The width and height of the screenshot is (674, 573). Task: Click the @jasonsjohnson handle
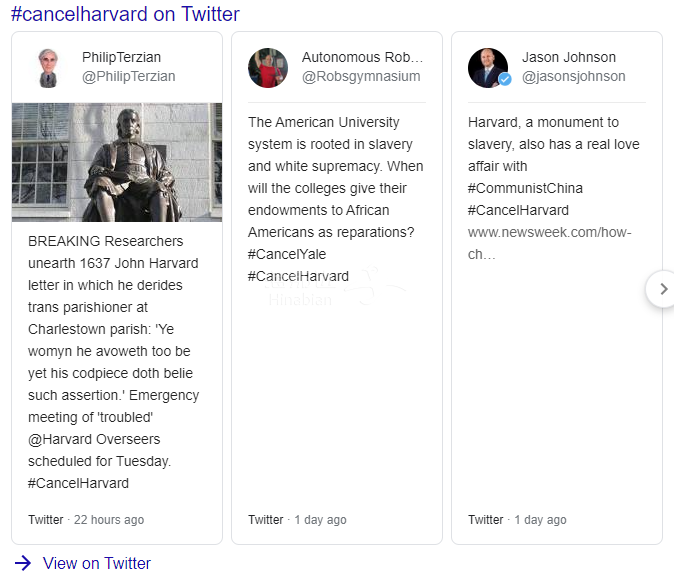point(574,77)
